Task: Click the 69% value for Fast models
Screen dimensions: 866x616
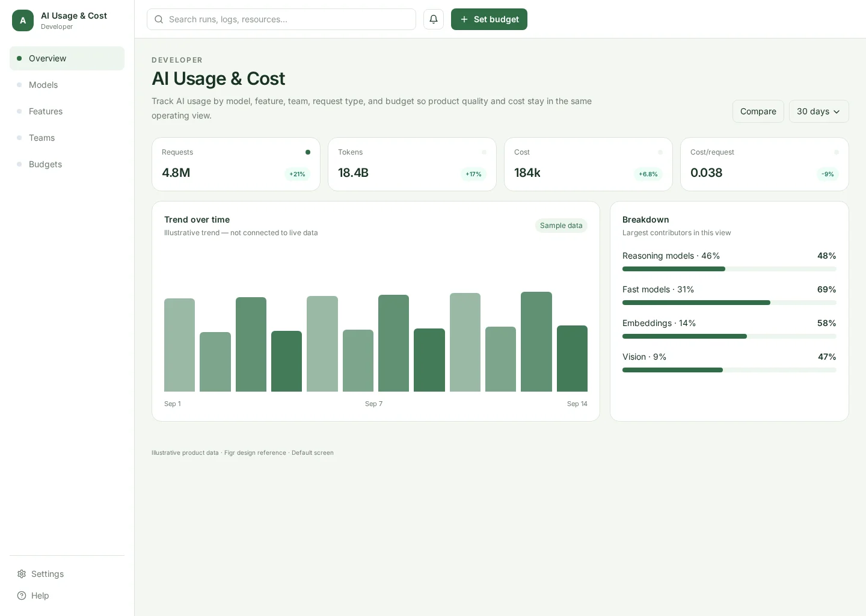Action: click(x=826, y=289)
